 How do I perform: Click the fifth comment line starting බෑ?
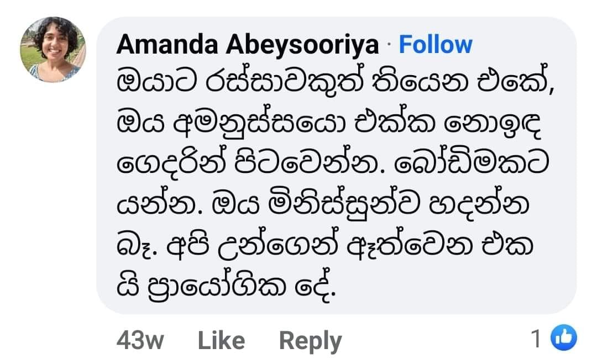click(x=325, y=245)
